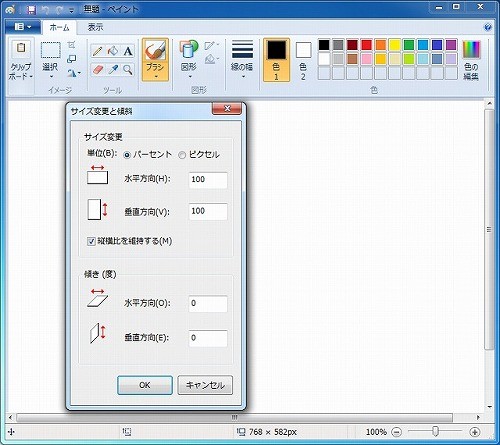The height and width of the screenshot is (445, 500).
Task: Select the Pencil tool
Action: 97,51
